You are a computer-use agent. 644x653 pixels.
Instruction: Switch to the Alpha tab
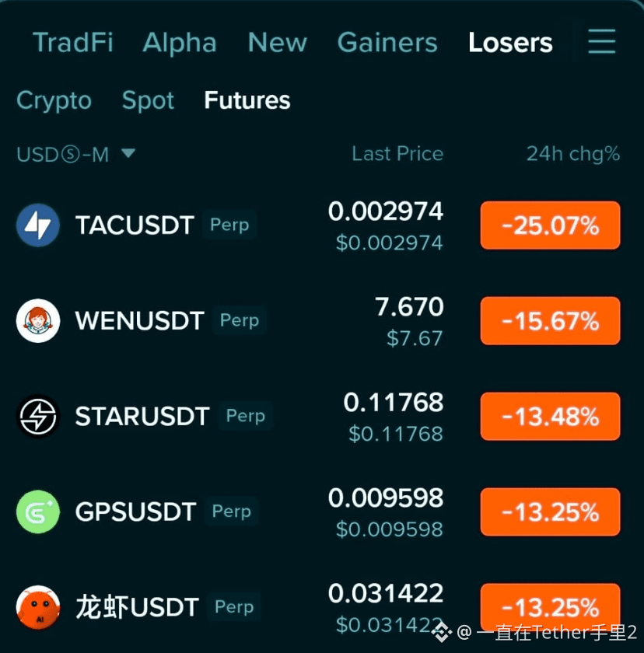tap(180, 43)
